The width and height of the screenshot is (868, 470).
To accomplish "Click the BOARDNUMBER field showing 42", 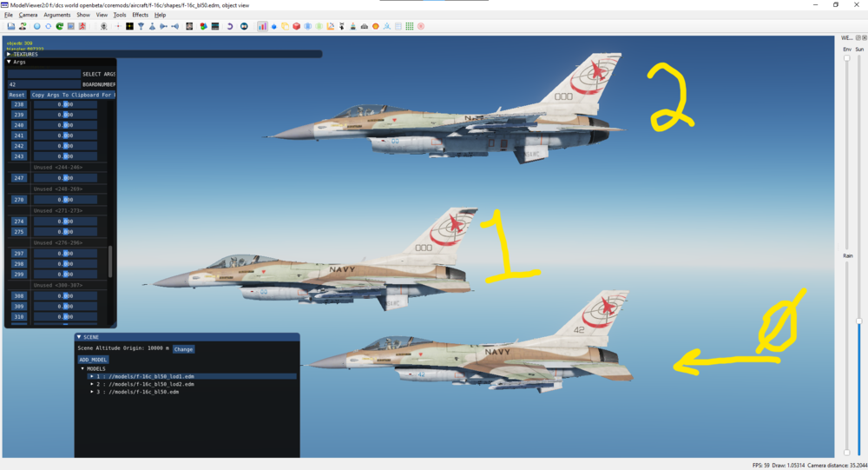I will coord(43,84).
